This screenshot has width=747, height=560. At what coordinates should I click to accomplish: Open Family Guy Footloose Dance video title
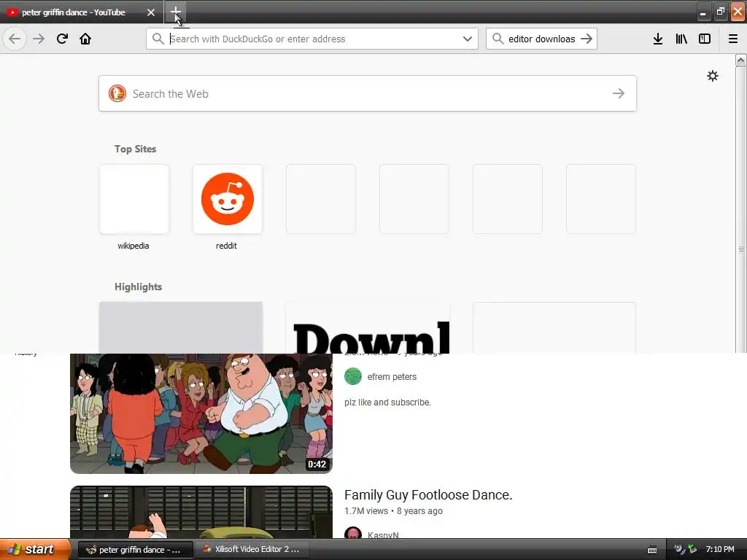click(427, 495)
